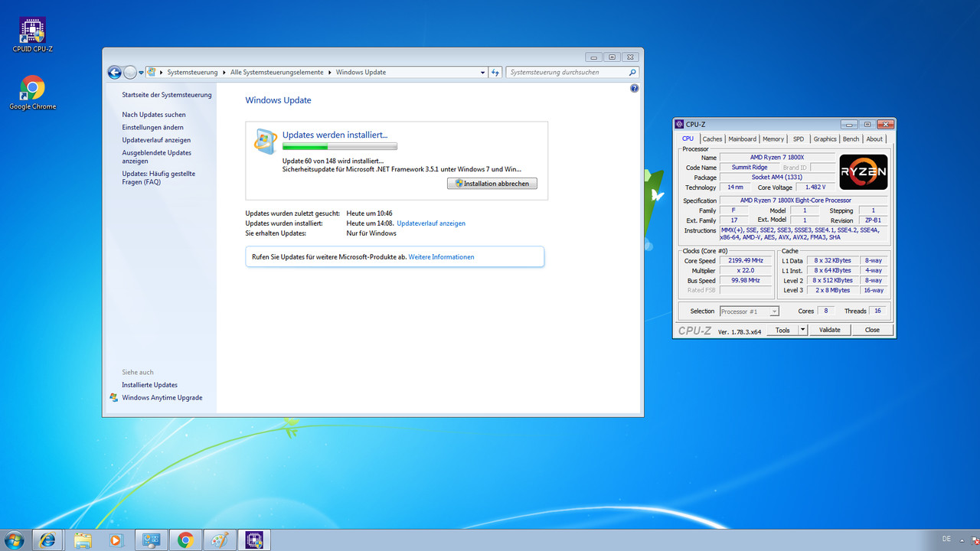Switch to the Memory tab
The image size is (980, 551).
tap(773, 139)
